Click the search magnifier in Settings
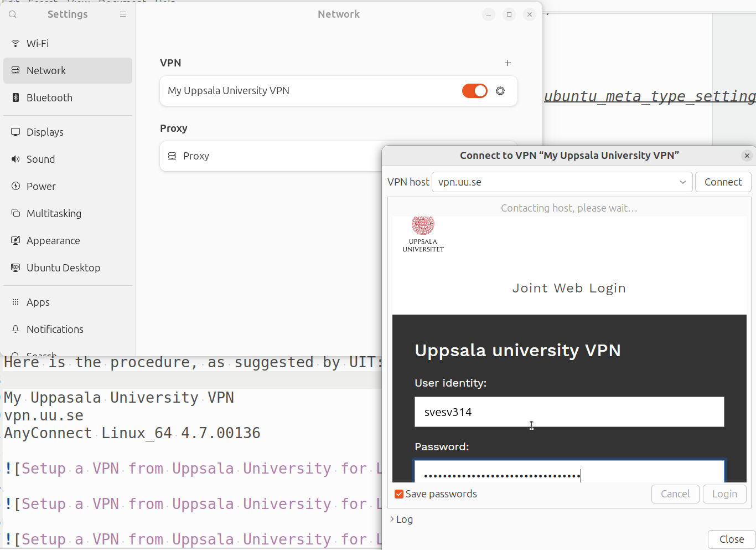 point(12,14)
